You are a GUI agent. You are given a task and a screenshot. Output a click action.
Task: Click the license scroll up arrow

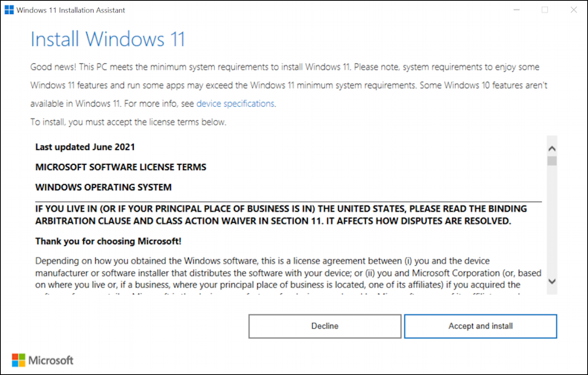tap(552, 149)
